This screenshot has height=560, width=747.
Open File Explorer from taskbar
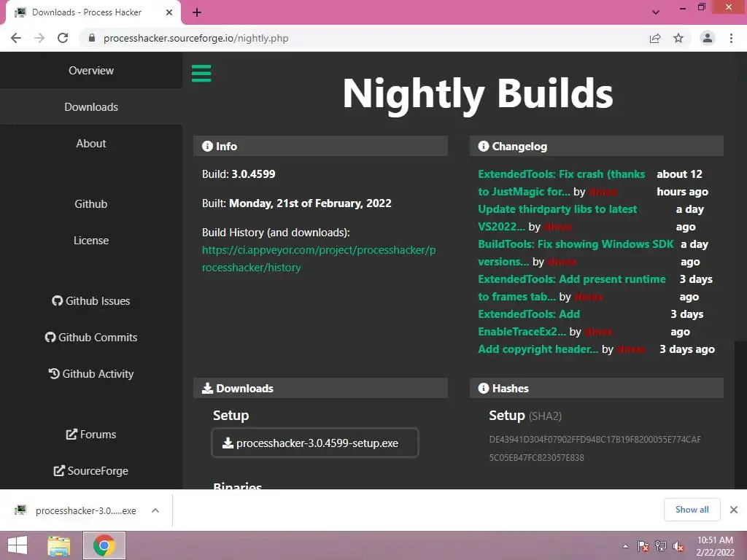point(59,545)
